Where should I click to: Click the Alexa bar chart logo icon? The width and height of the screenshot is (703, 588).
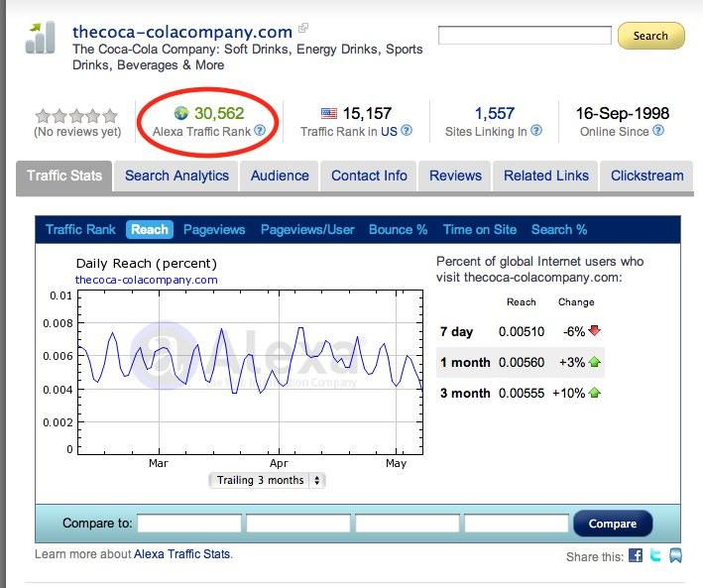pyautogui.click(x=41, y=38)
